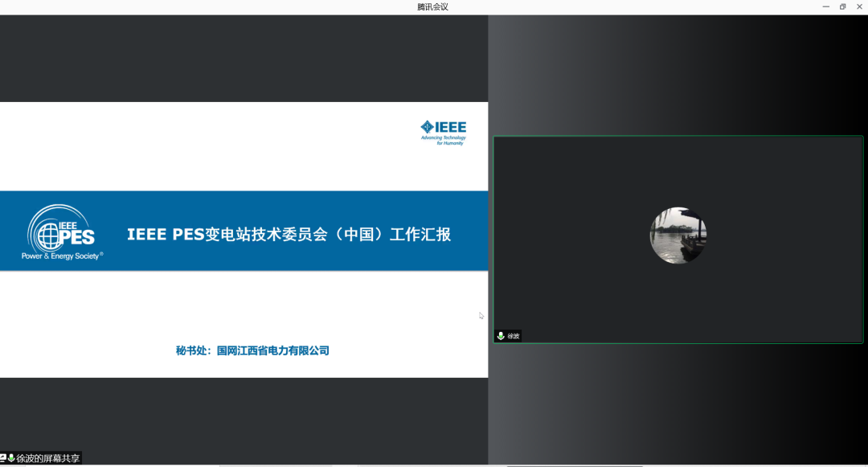This screenshot has height=467, width=868.
Task: Click 徐波's circular avatar in participant tile
Action: pos(678,236)
